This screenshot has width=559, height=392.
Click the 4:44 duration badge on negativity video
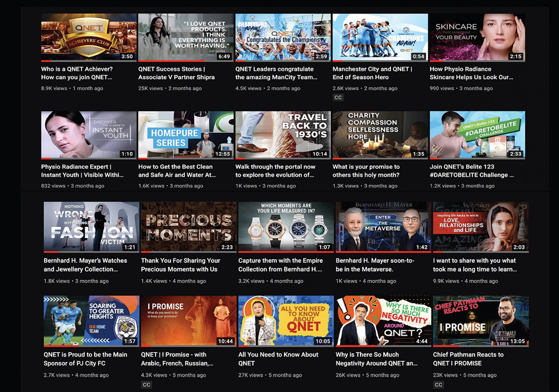422,341
